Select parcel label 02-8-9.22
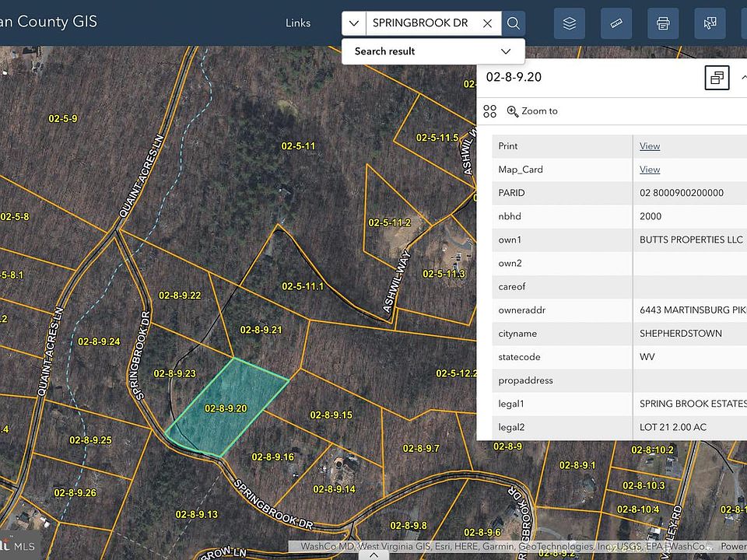 pos(180,296)
